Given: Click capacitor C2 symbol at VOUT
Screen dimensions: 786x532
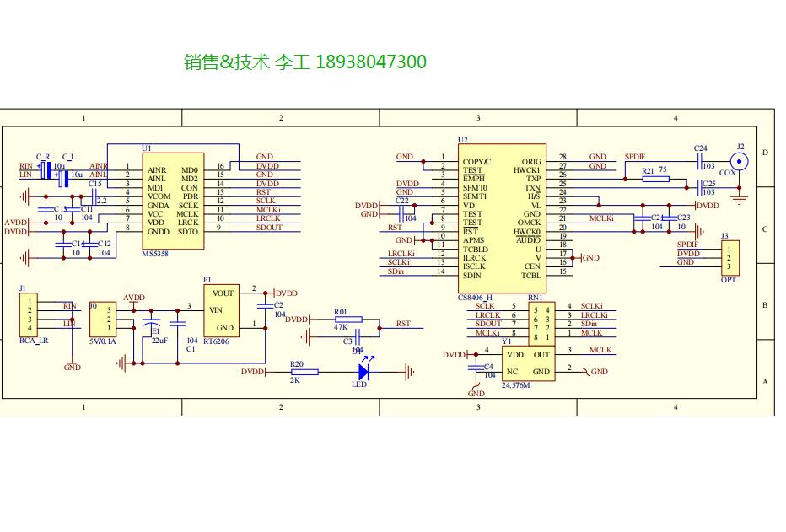Looking at the screenshot, I should pos(265,305).
